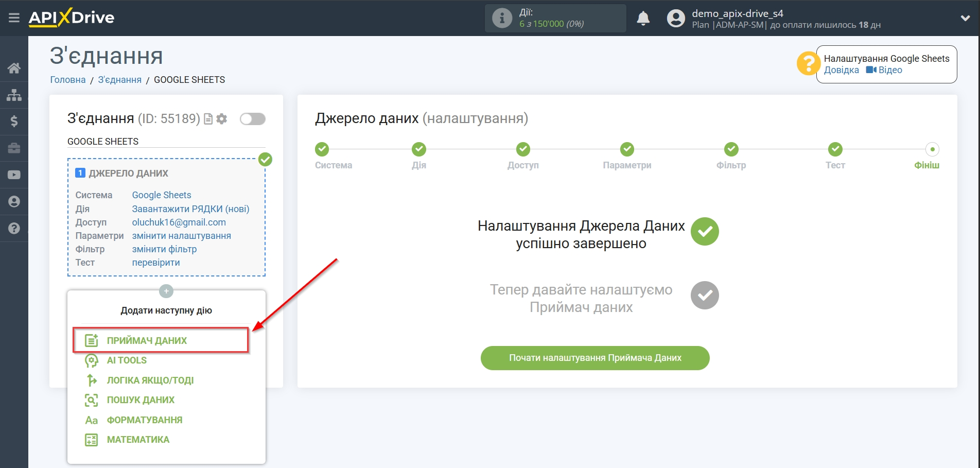Go to З'єднання breadcrumb
980x468 pixels.
click(x=120, y=80)
